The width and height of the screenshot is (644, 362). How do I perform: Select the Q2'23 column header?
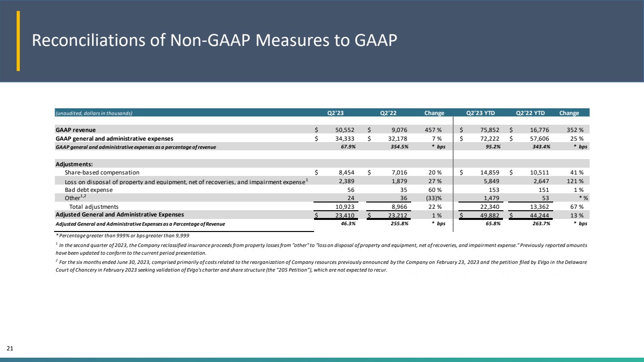(x=336, y=113)
